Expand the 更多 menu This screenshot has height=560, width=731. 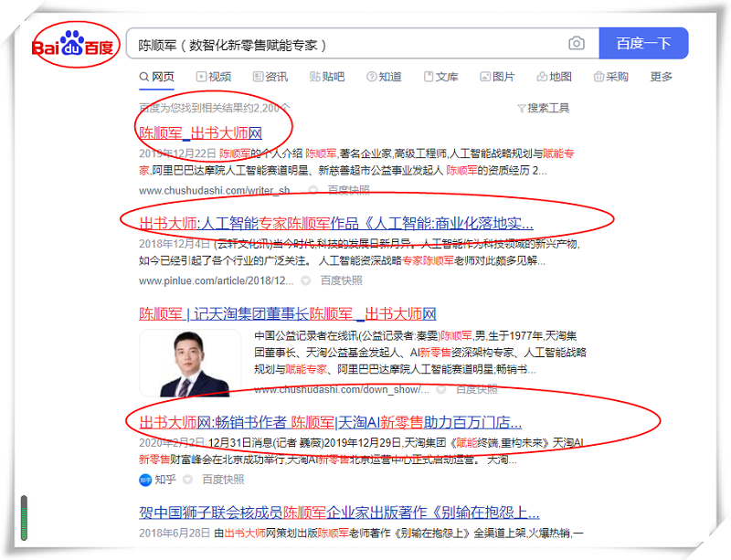point(662,77)
